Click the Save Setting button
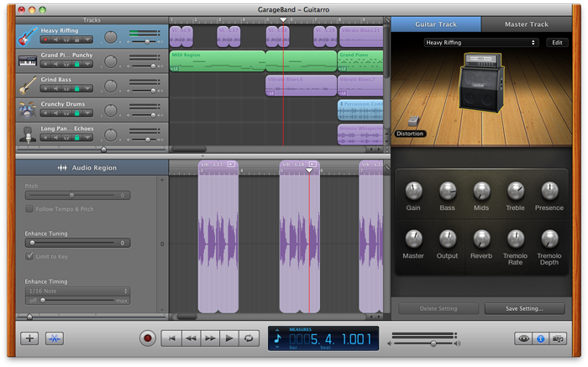The height and width of the screenshot is (367, 588). pos(525,308)
